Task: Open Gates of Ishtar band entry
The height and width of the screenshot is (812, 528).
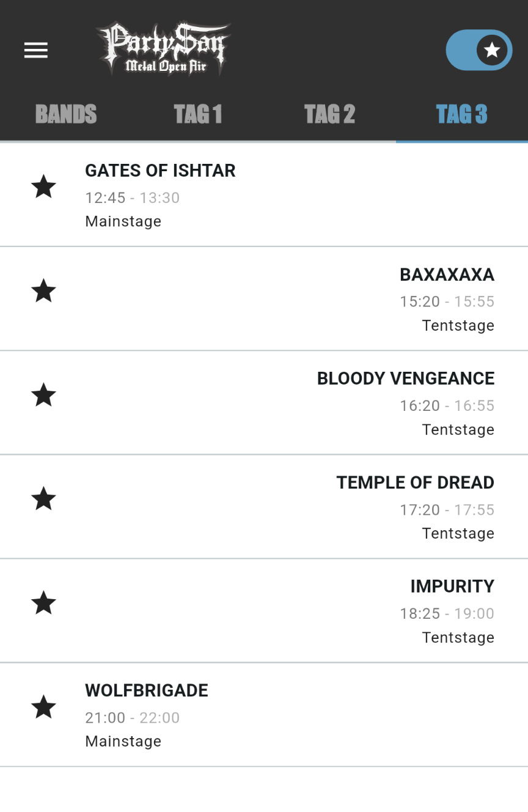Action: [264, 195]
